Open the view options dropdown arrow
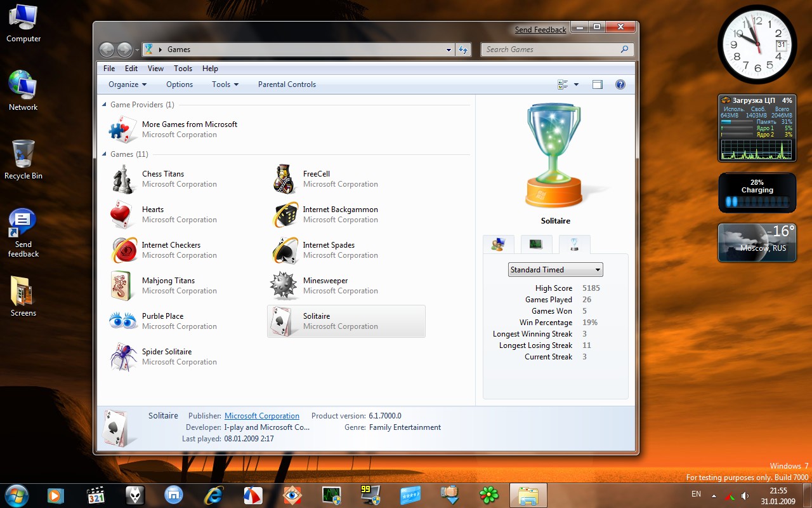Screen dimensions: 812x508 (576, 84)
